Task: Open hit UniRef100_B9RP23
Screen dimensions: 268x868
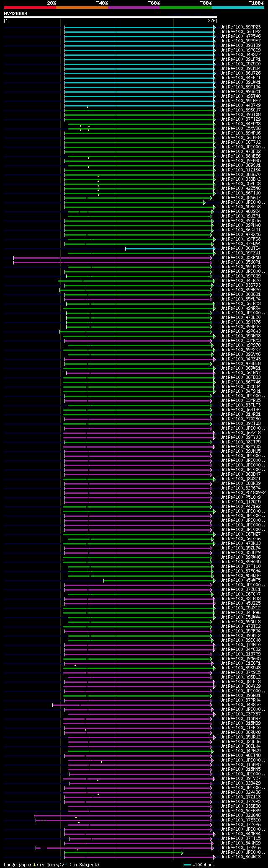Action: click(240, 27)
